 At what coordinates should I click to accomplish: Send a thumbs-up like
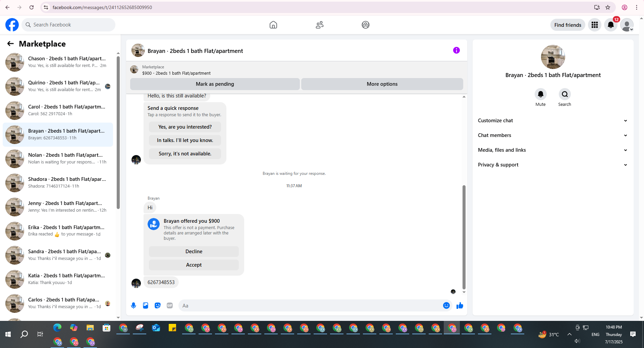click(460, 305)
